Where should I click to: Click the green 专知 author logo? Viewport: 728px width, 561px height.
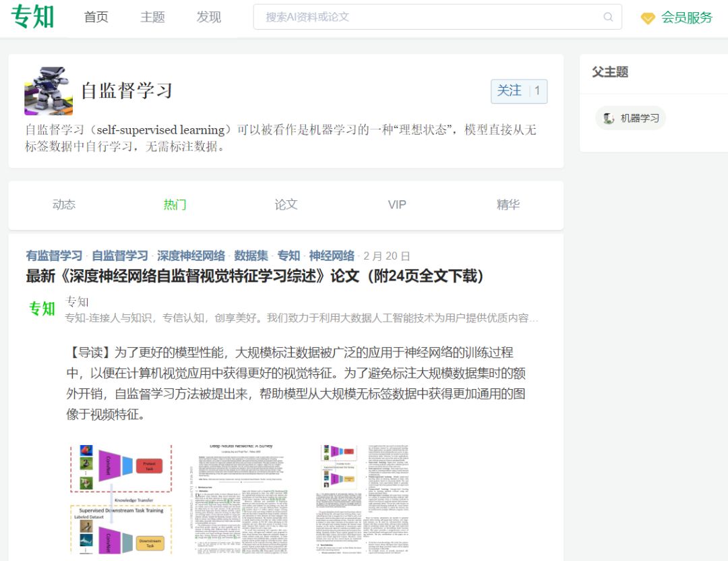click(42, 308)
